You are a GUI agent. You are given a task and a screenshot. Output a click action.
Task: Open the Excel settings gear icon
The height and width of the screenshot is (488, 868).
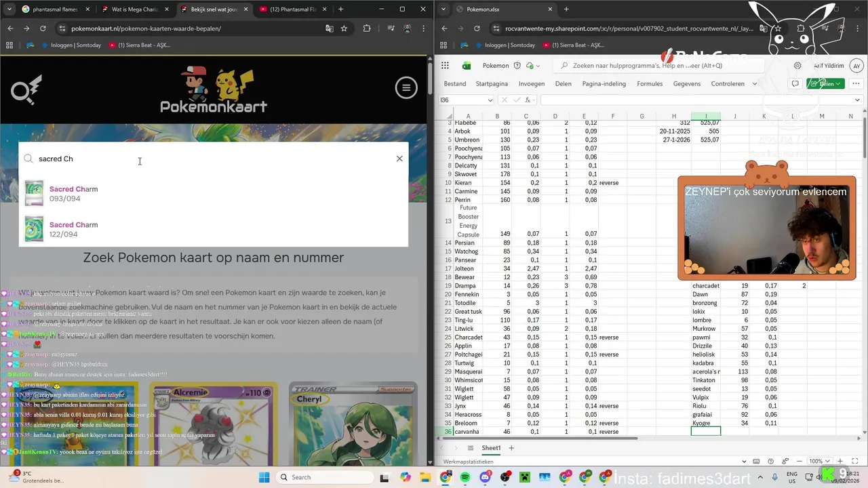pyautogui.click(x=798, y=66)
